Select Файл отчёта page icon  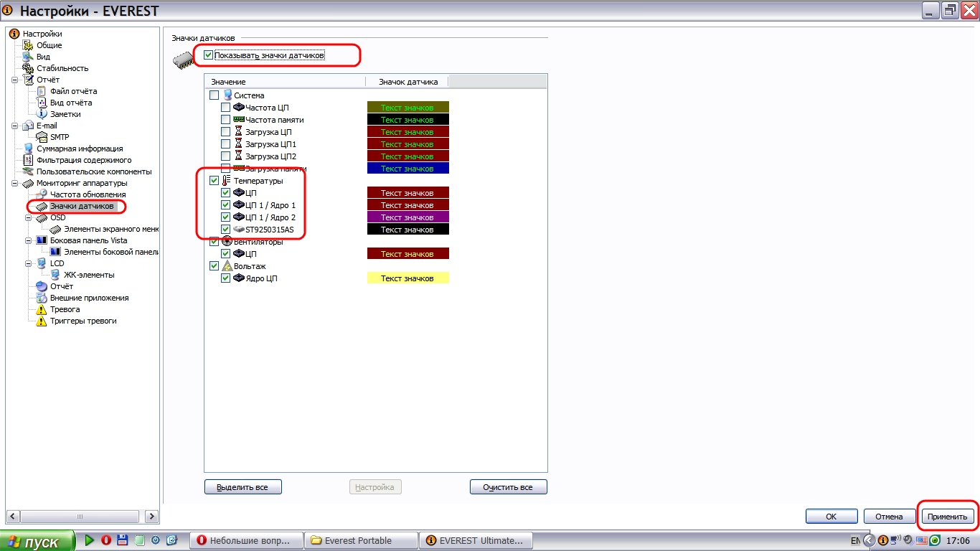pos(42,91)
